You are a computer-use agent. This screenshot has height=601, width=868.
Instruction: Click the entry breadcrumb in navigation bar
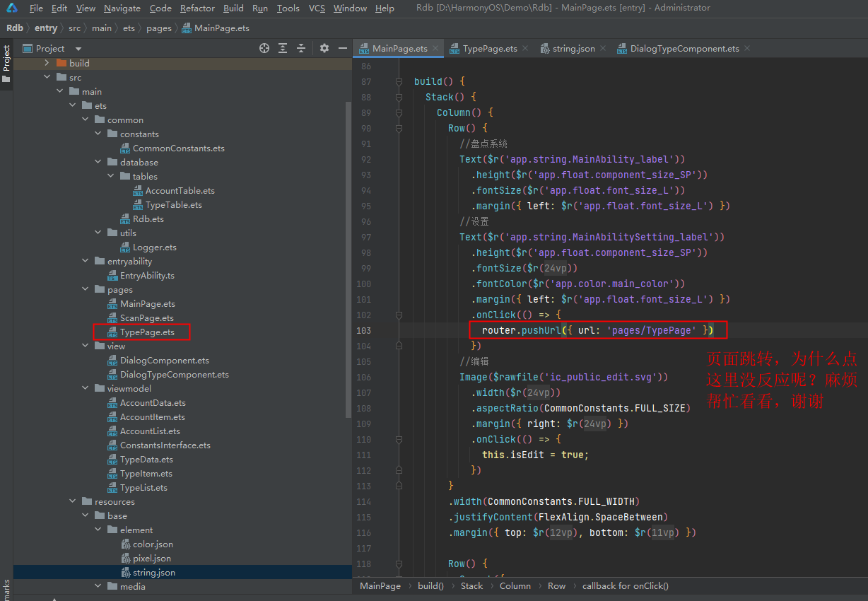click(x=46, y=28)
